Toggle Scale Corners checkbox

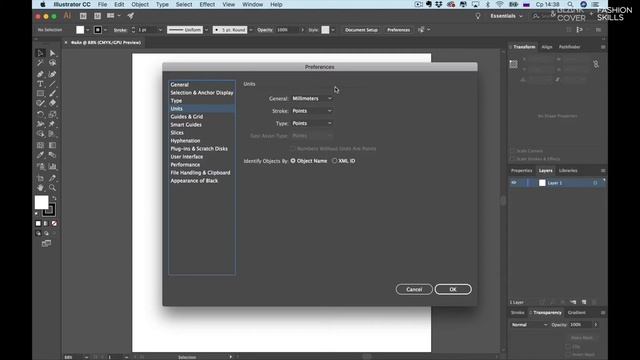[x=513, y=151]
